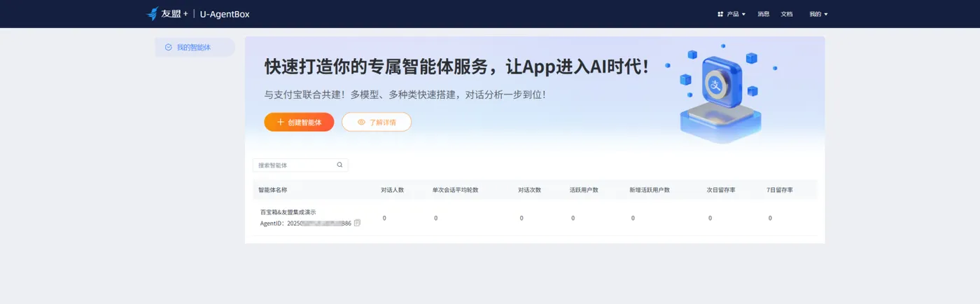
Task: Expand the 我的 account dropdown
Action: [x=818, y=14]
